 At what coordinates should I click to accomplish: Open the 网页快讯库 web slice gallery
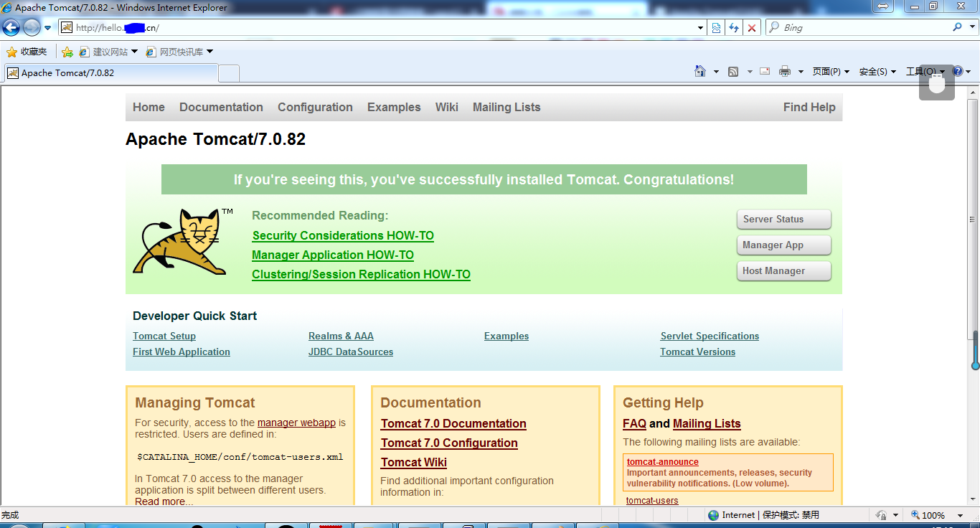click(179, 52)
